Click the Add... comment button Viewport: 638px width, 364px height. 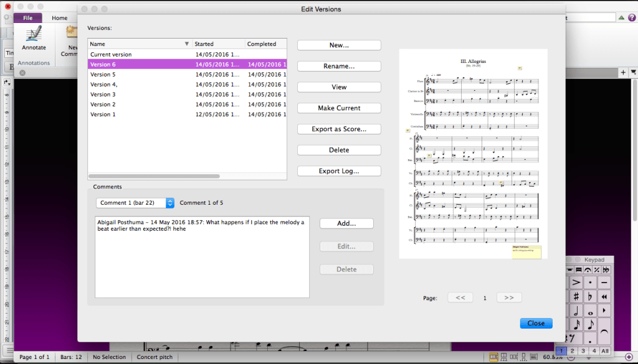coord(346,223)
